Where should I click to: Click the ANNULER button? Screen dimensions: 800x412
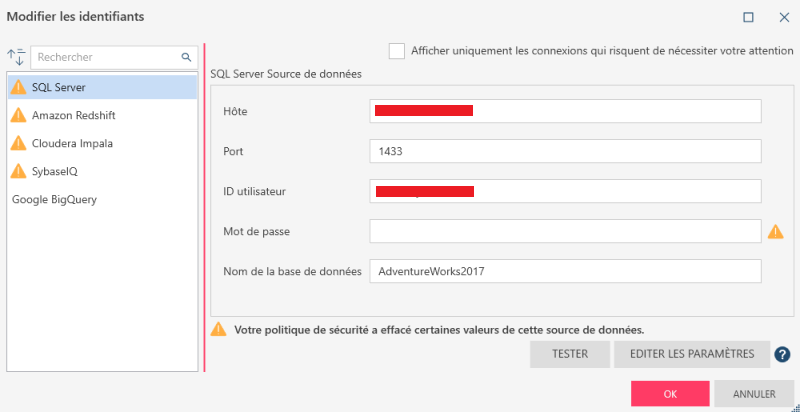pyautogui.click(x=755, y=394)
